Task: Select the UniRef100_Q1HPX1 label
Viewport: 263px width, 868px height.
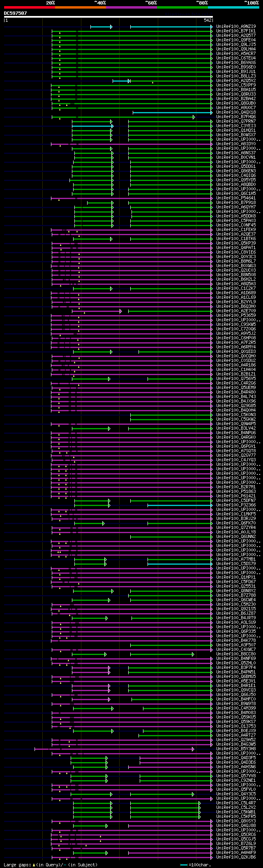Action: [x=236, y=577]
